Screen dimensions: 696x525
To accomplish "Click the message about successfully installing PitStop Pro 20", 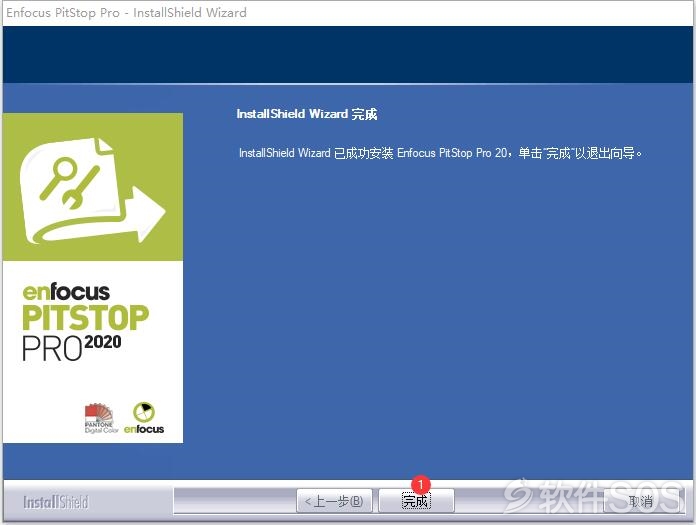I will coord(440,153).
